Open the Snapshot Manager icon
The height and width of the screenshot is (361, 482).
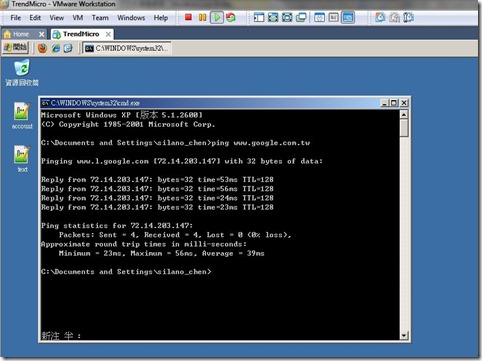pyautogui.click(x=409, y=17)
